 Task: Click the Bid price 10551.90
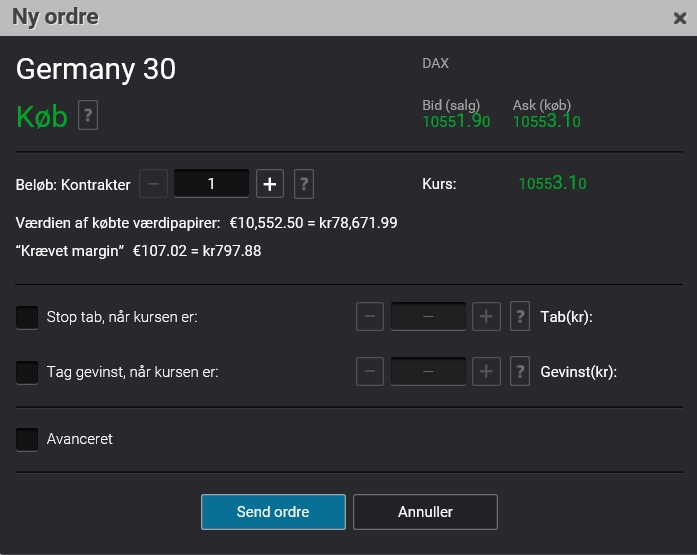click(456, 121)
